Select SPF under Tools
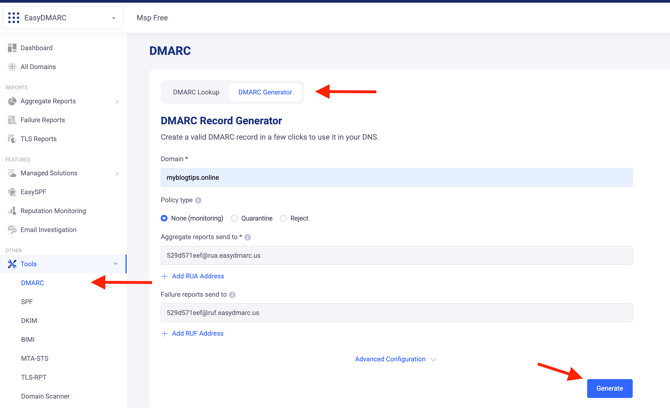670x408 pixels. pyautogui.click(x=26, y=302)
